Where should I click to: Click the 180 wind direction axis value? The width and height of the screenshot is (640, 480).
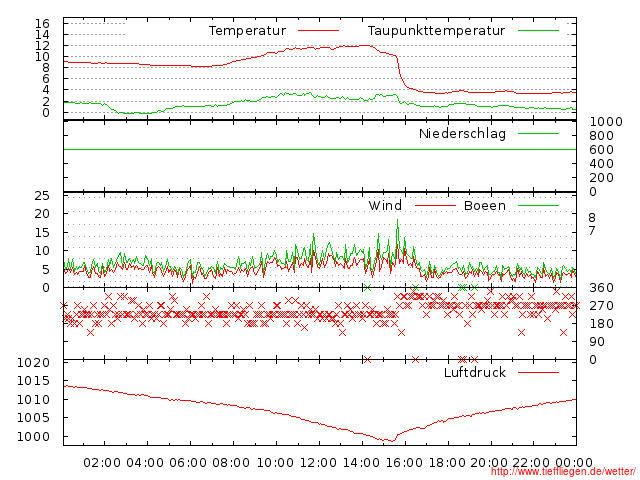click(x=601, y=324)
